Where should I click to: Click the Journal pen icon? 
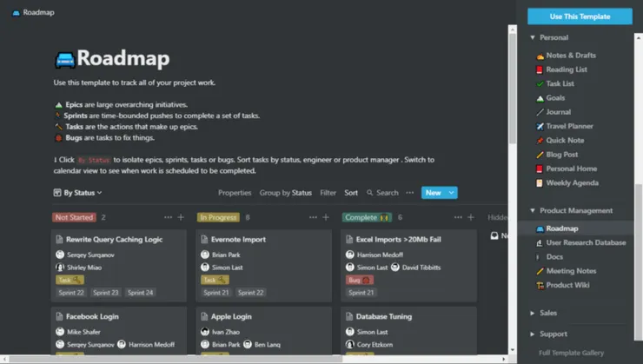[540, 112]
